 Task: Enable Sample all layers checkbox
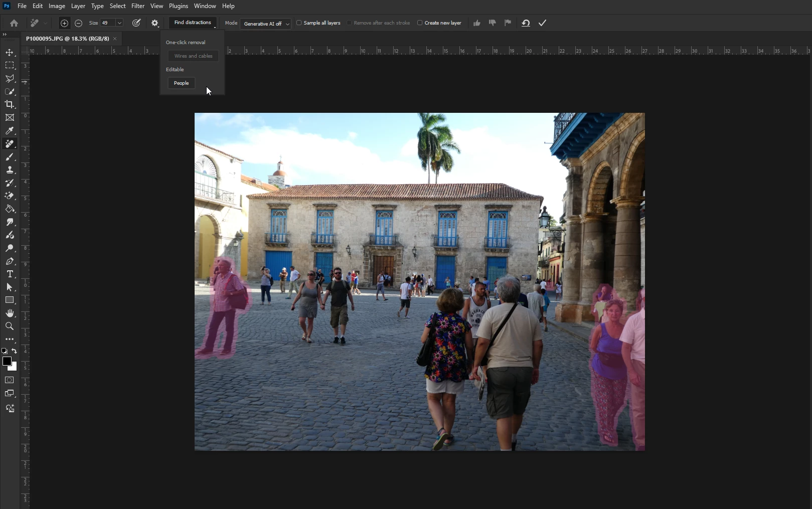299,23
